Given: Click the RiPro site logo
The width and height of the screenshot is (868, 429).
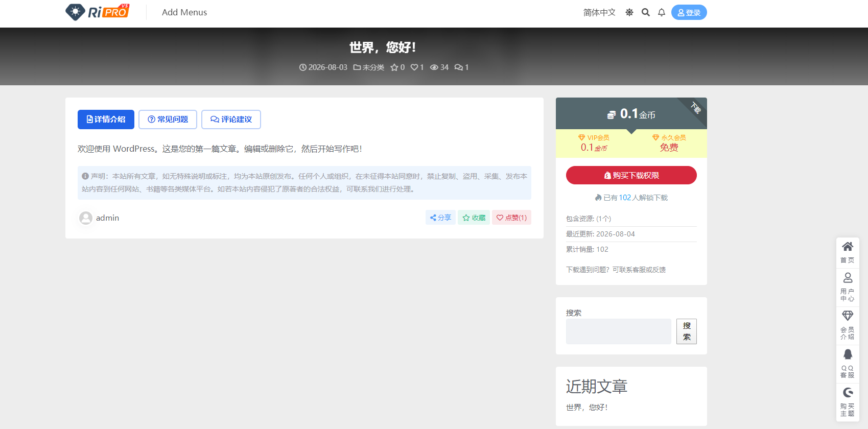Looking at the screenshot, I should [98, 12].
